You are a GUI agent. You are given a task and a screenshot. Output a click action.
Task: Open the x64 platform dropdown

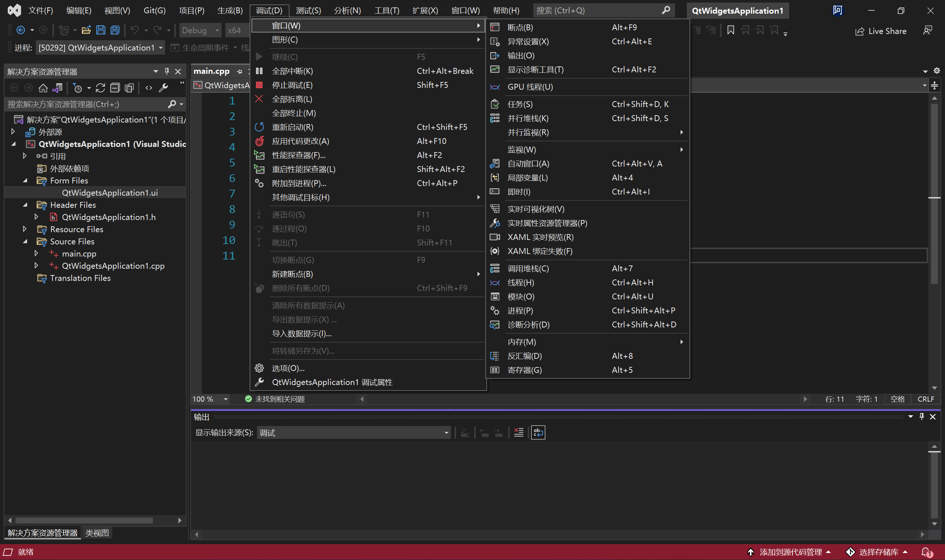[x=237, y=30]
